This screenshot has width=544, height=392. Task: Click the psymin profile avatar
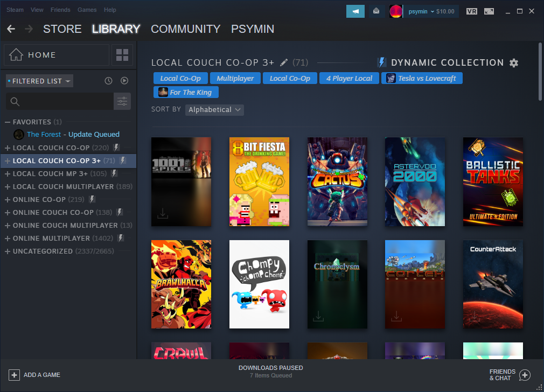click(395, 11)
